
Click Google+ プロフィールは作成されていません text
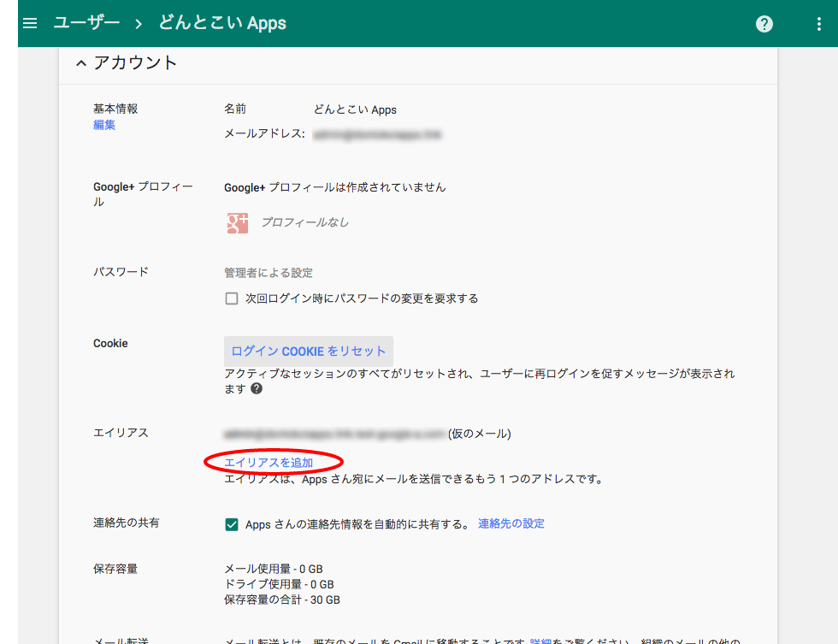point(335,187)
